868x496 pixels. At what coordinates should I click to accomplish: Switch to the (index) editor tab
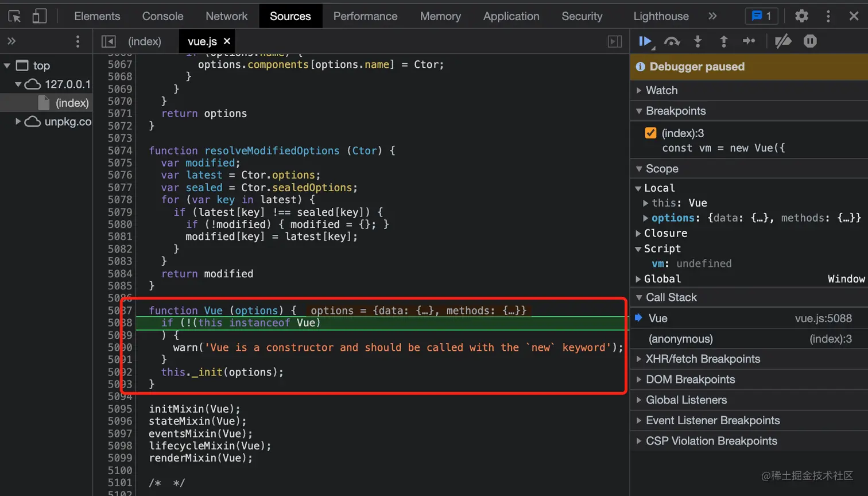(x=145, y=41)
